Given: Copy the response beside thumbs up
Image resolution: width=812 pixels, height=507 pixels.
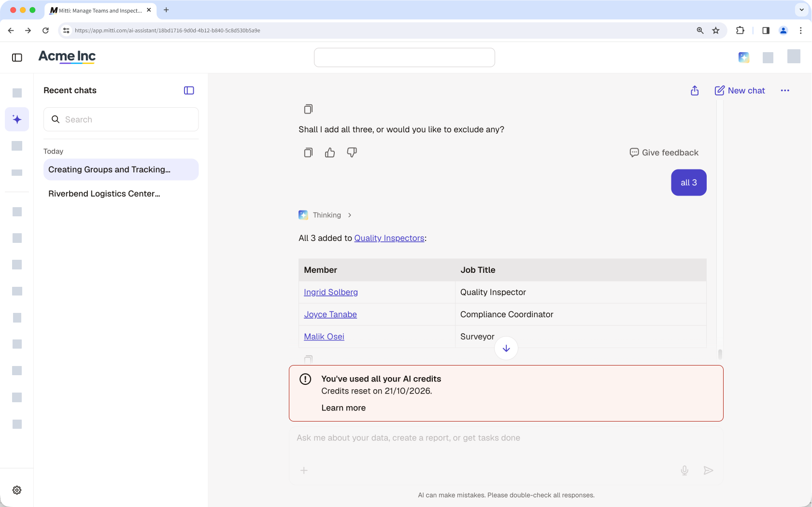Looking at the screenshot, I should coord(308,153).
